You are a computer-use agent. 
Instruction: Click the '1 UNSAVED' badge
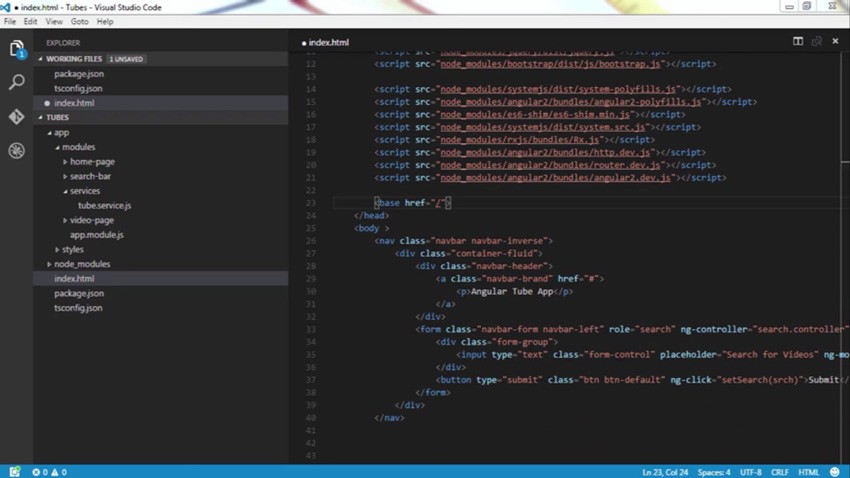tap(126, 59)
